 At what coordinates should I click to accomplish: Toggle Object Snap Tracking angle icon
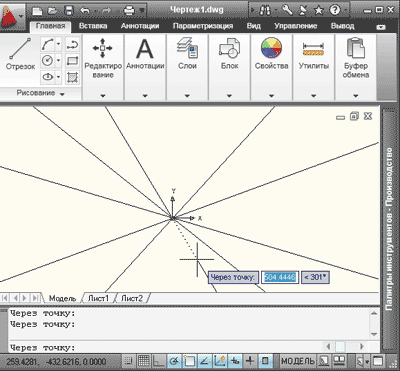point(205,361)
